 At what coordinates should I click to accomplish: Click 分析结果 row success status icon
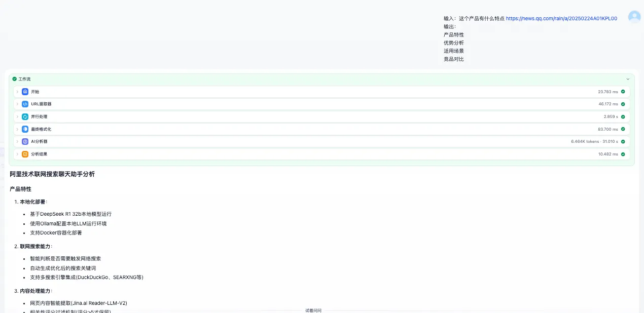(x=623, y=154)
